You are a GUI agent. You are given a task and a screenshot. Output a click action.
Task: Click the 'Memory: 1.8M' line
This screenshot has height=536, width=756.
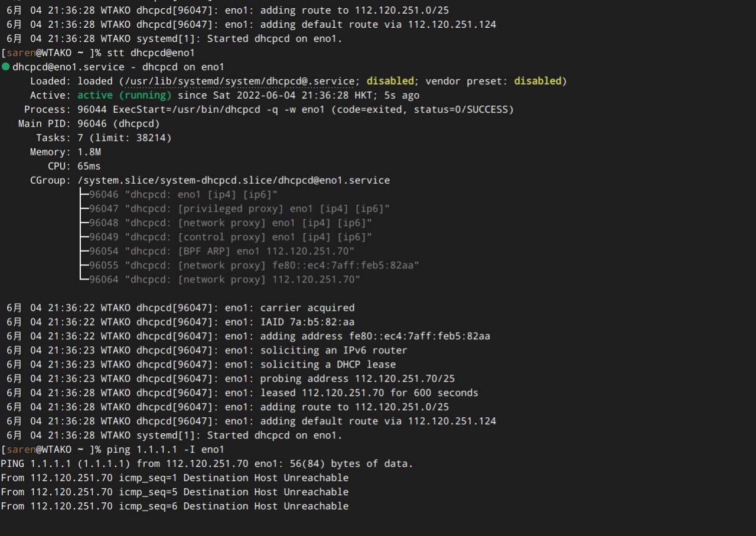[66, 152]
